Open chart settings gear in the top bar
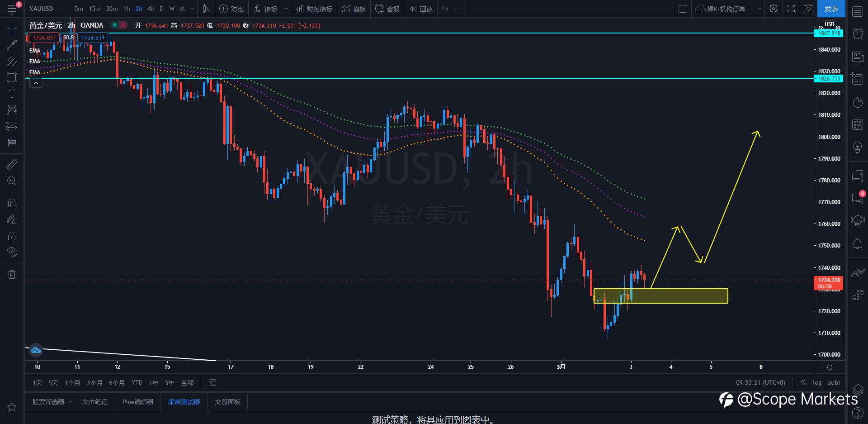Viewport: 868px width, 424px height. pyautogui.click(x=774, y=9)
